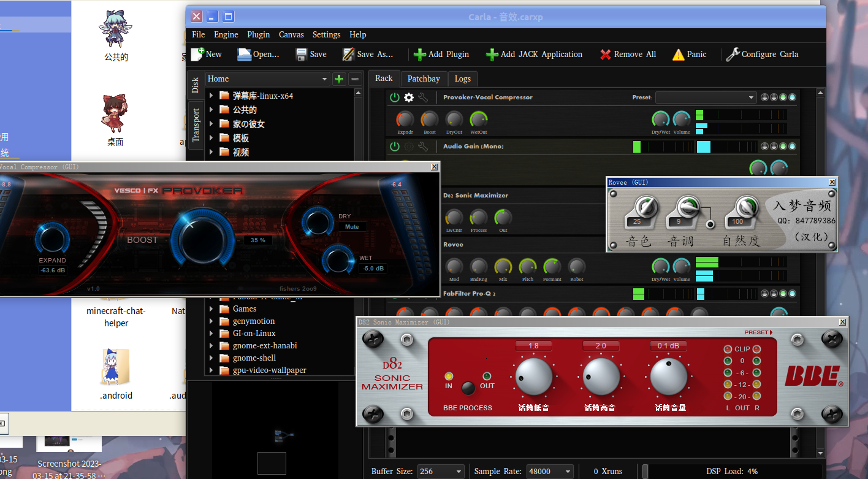Screen dimensions: 868x479
Task: Click the Games folder in Disk tree
Action: click(245, 308)
